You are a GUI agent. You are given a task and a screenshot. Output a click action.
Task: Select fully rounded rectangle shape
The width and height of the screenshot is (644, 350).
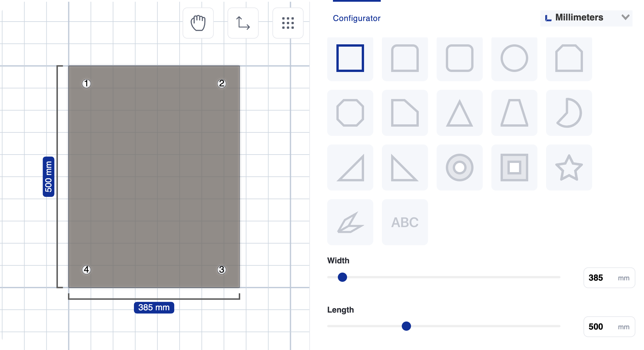460,58
